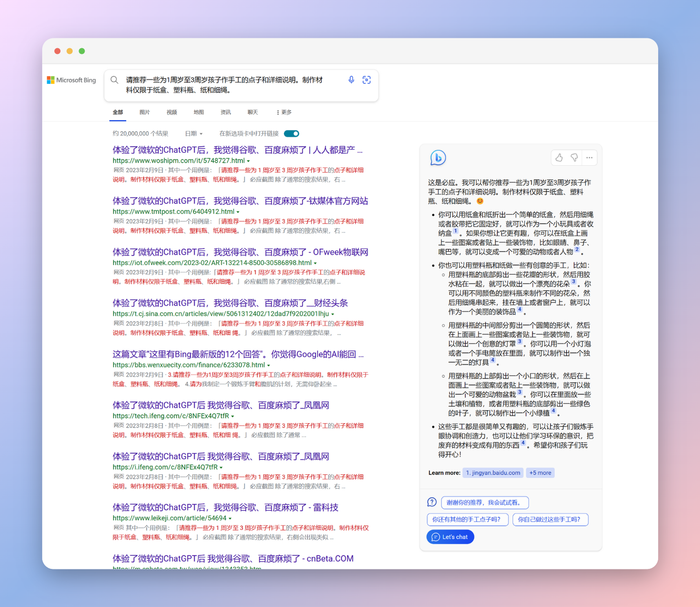Click the 约 20,000,000 个结果 count
This screenshot has width=700, height=607.
(x=140, y=133)
